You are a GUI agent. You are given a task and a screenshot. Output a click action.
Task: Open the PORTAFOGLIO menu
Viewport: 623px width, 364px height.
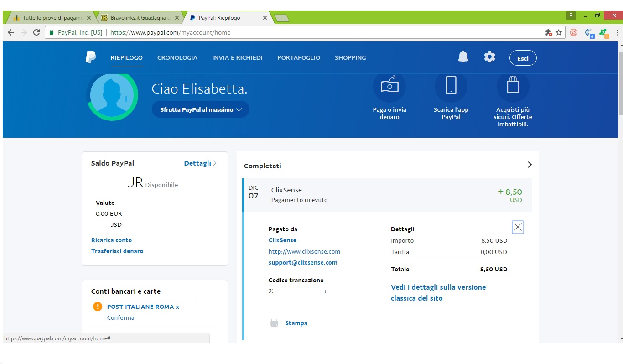point(299,57)
